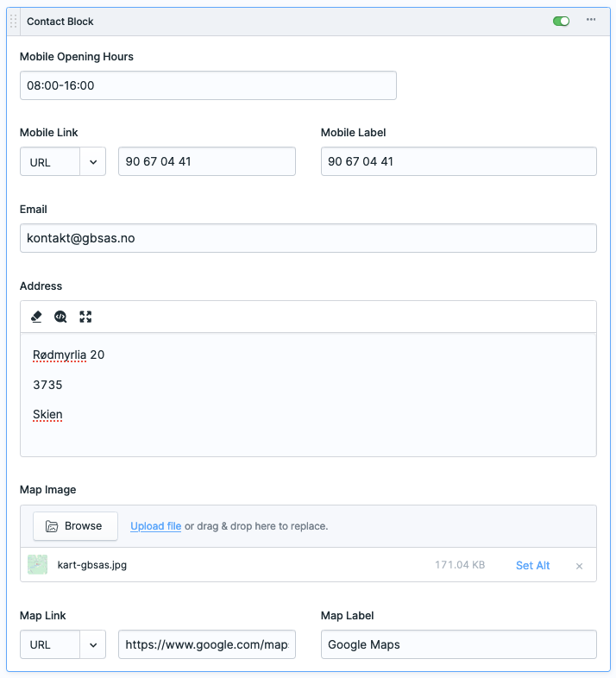Focus the Mobile Opening Hours field
The image size is (616, 678).
click(x=208, y=85)
